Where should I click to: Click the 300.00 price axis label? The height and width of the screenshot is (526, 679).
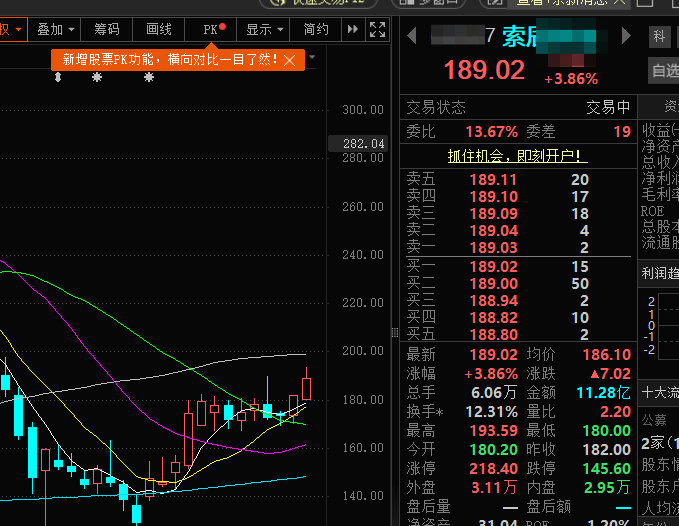(363, 110)
